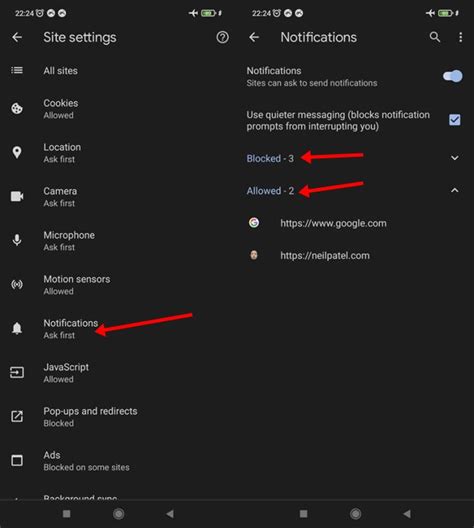Uncheck the Use quieter messaging checkbox
The height and width of the screenshot is (528, 474).
(454, 120)
